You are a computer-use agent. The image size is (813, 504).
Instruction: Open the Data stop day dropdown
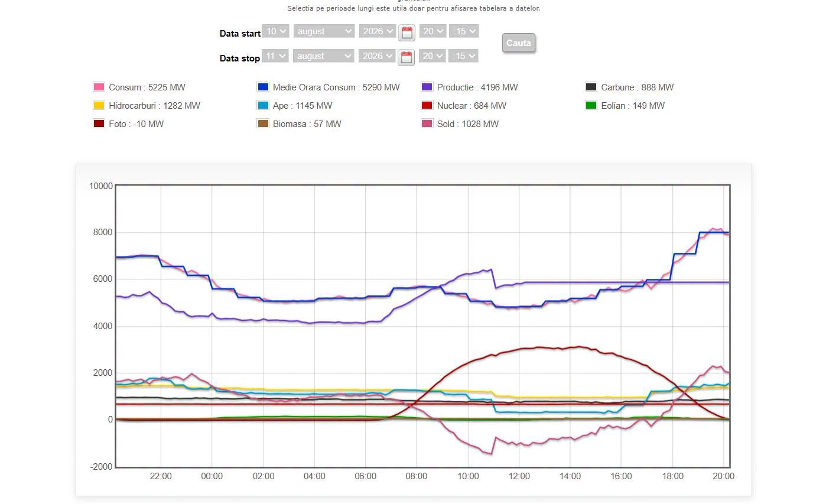pyautogui.click(x=275, y=56)
